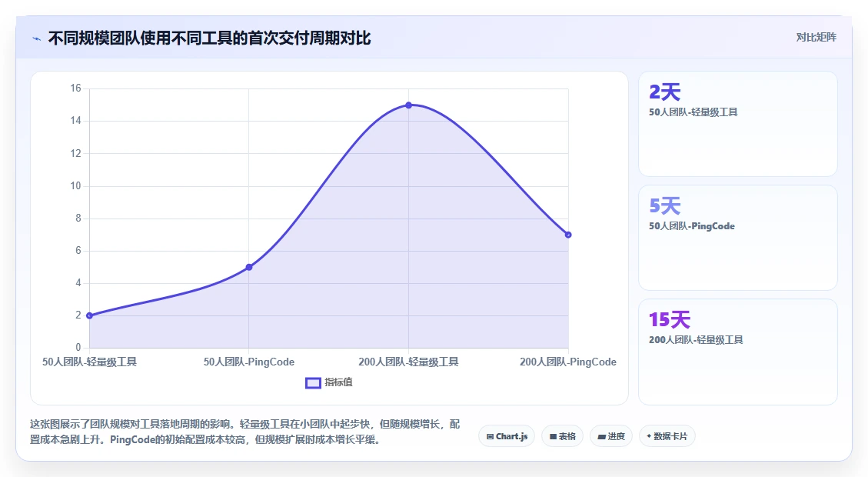The height and width of the screenshot is (477, 868).
Task: Click the 200人团队-PingCode axis label
Action: (x=568, y=362)
